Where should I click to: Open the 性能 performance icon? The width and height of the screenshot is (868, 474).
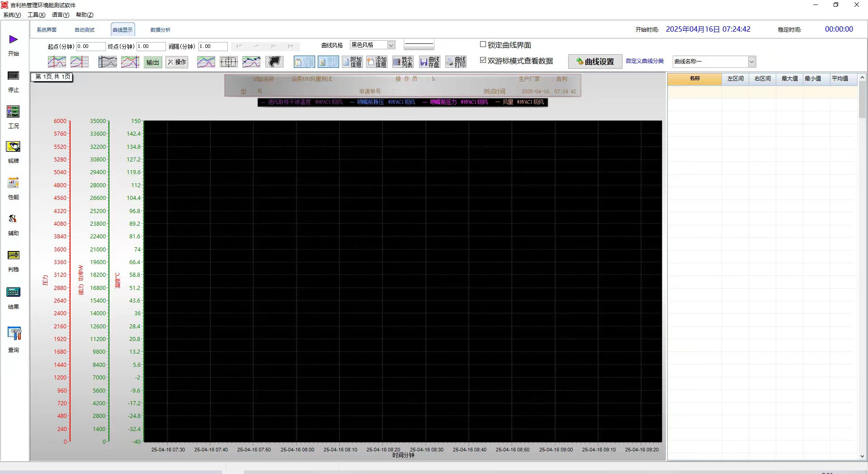click(x=13, y=183)
